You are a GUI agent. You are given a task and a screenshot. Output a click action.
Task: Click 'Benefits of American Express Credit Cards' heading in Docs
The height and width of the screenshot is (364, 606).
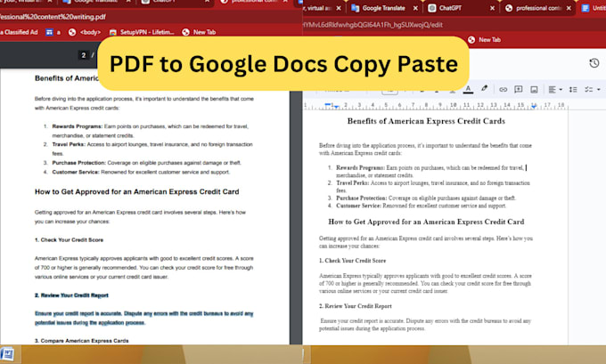tap(426, 121)
